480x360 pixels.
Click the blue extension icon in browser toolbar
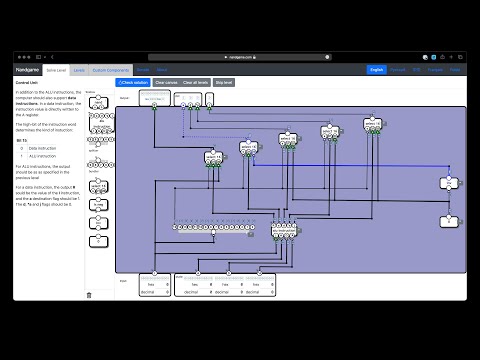tap(434, 57)
